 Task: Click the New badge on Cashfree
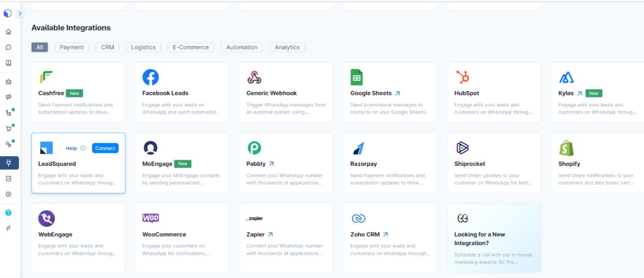(x=74, y=93)
